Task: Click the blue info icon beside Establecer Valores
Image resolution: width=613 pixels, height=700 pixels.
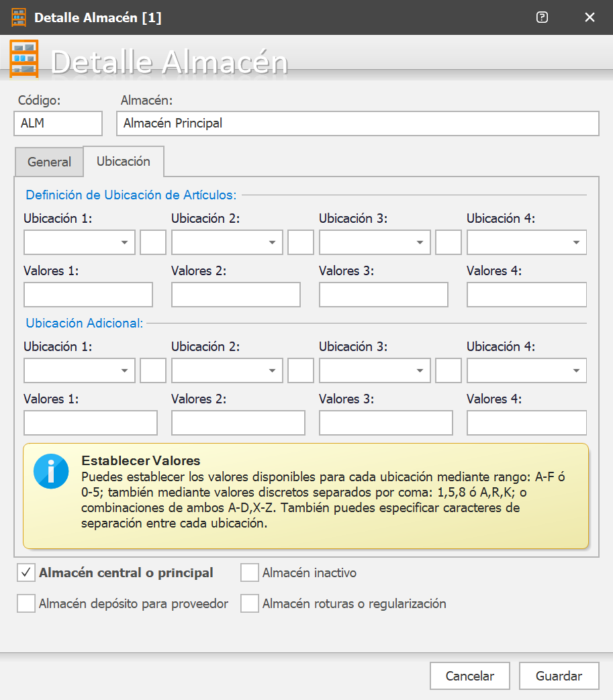Action: 51,471
